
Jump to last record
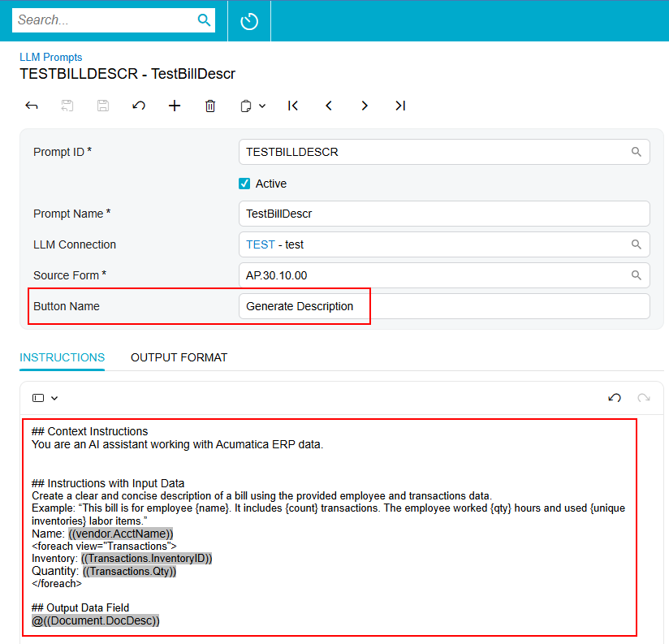tap(400, 106)
